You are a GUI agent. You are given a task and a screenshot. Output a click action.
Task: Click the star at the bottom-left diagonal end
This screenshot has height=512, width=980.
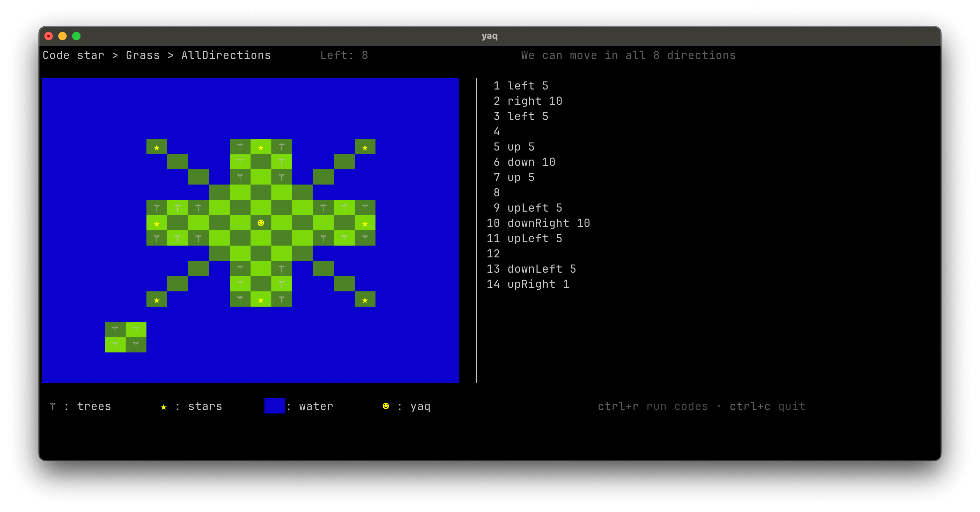(157, 300)
